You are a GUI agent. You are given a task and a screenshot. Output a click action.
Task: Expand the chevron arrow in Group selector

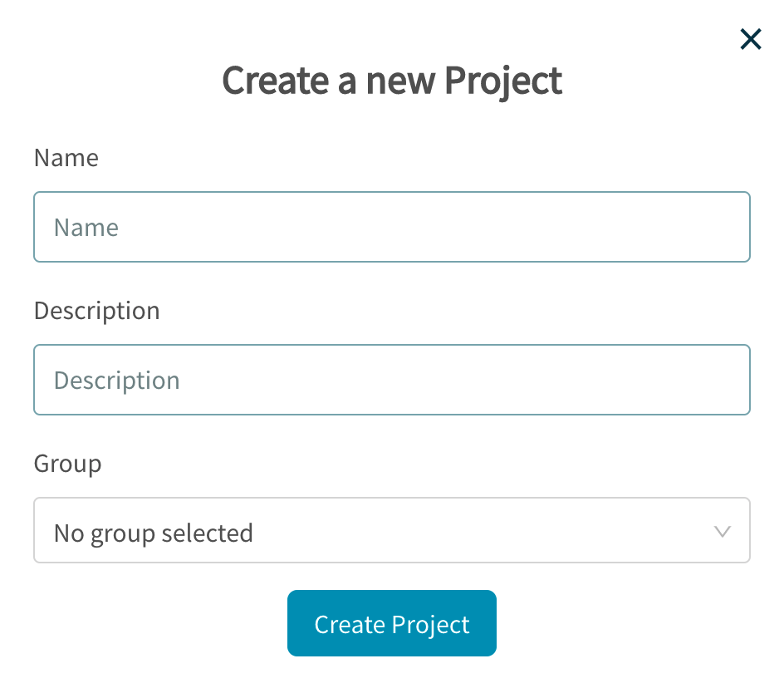point(722,532)
